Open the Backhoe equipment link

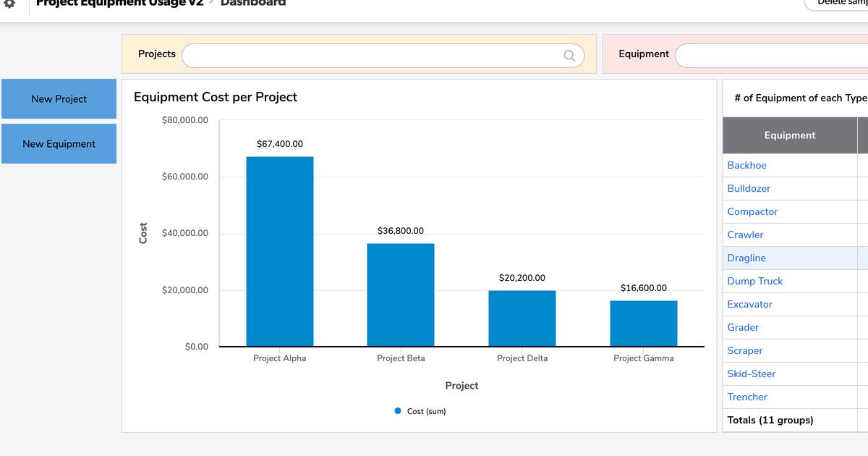coord(746,166)
